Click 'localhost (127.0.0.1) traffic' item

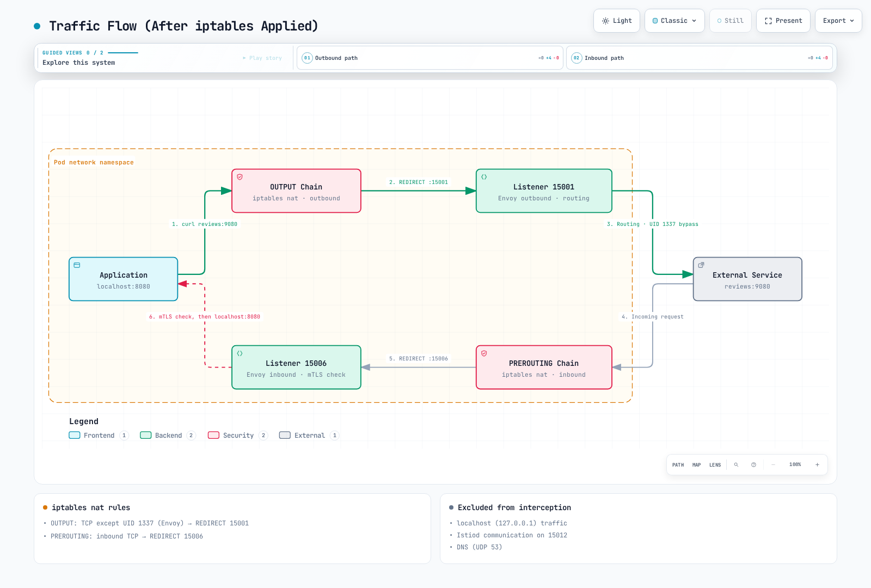[512, 523]
